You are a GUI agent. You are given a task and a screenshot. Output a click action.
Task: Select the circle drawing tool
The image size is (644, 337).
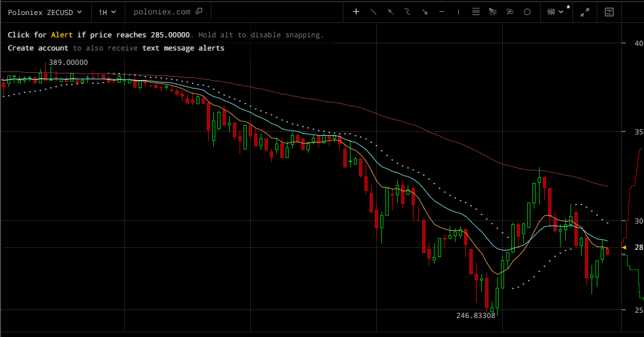tap(527, 12)
